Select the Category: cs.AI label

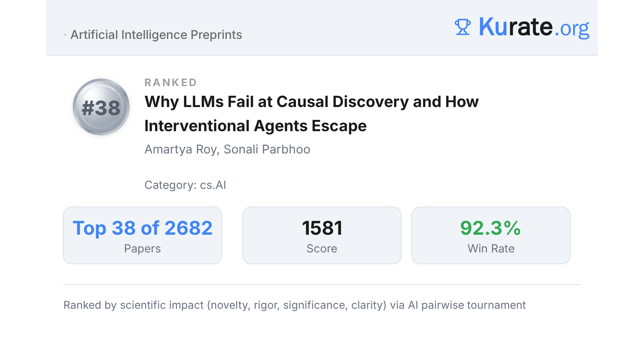(185, 185)
